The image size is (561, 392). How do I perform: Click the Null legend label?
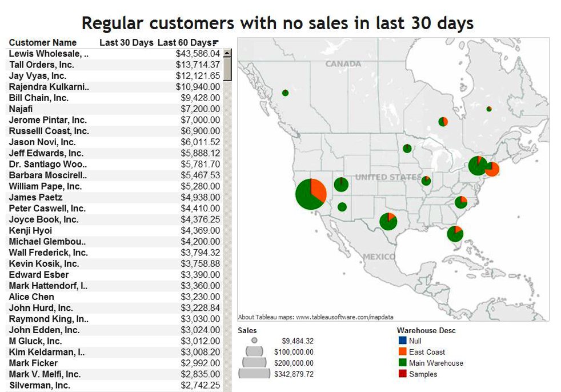pos(415,341)
